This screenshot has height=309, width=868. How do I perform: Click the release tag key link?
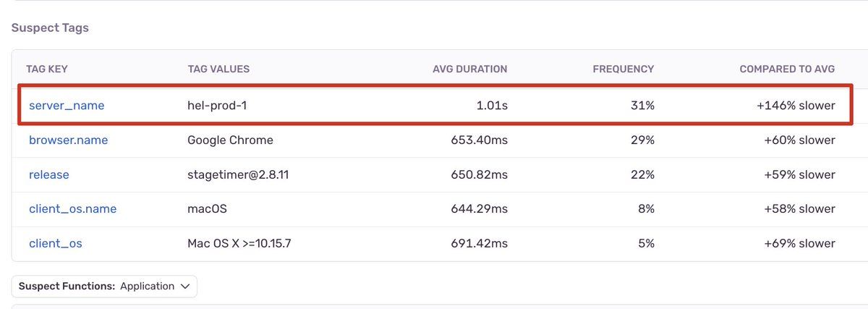click(49, 174)
